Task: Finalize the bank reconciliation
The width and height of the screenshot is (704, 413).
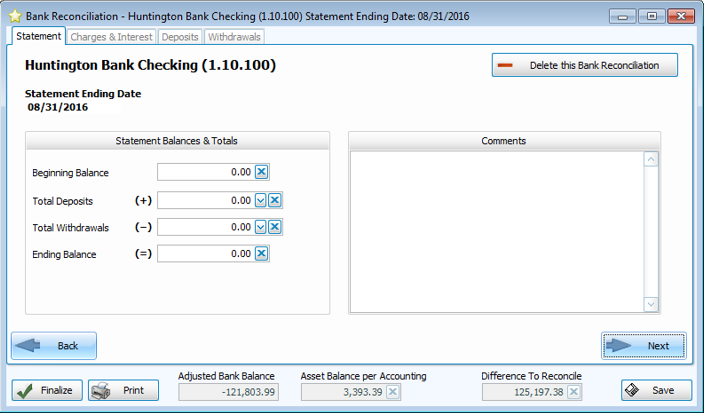Action: [x=47, y=390]
